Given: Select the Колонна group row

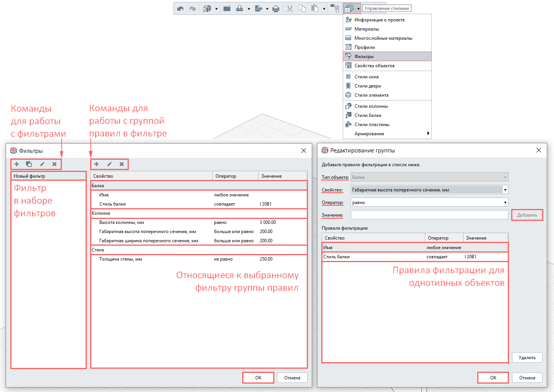Looking at the screenshot, I should (199, 213).
